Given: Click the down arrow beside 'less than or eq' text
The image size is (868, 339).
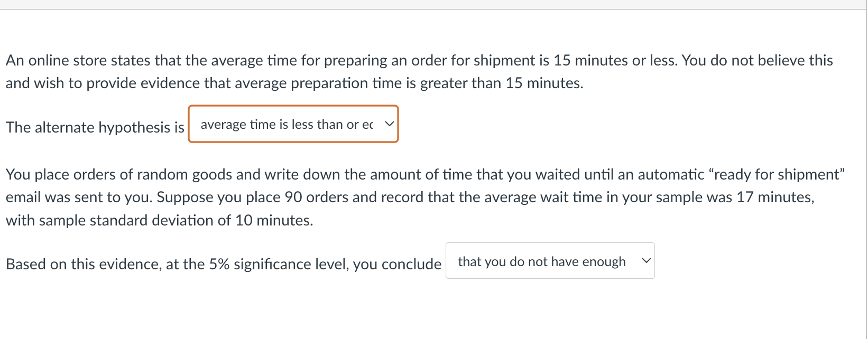Looking at the screenshot, I should pos(389,124).
